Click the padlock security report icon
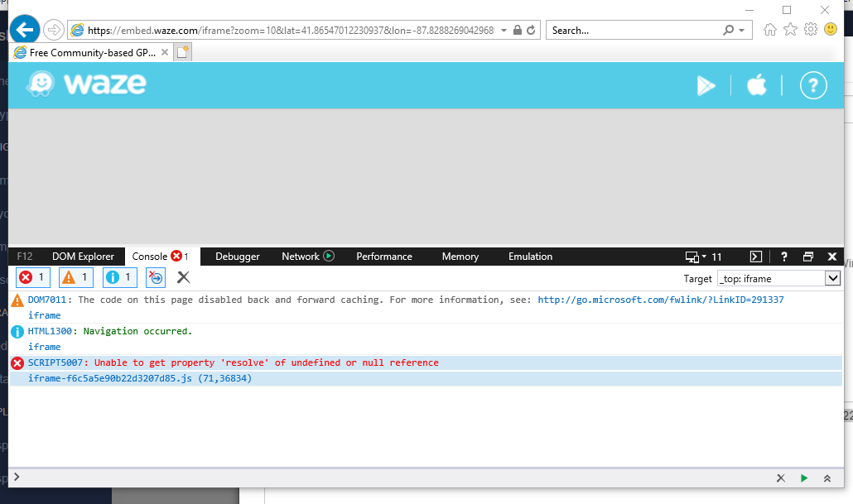853x504 pixels. (518, 31)
